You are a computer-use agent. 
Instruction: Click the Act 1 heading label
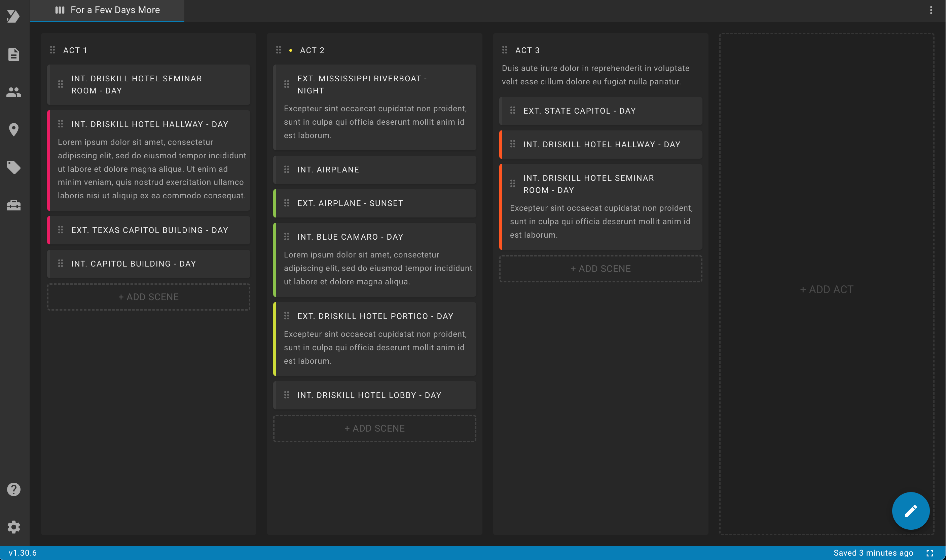[x=75, y=50]
